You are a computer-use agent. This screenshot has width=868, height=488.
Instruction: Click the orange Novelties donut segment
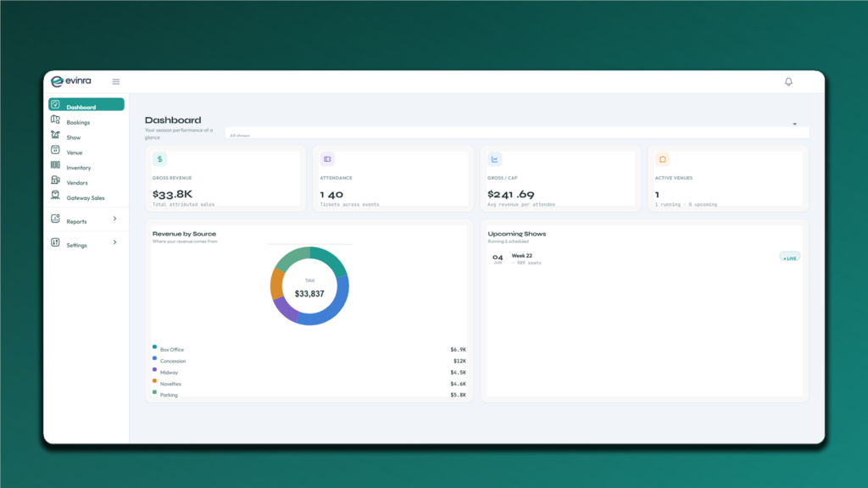click(x=276, y=285)
